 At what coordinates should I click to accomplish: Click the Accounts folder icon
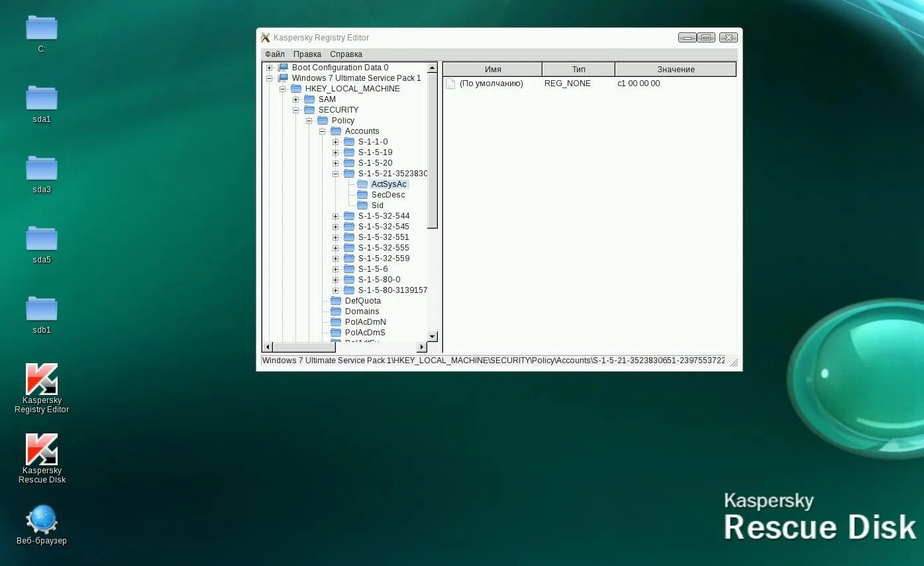(x=336, y=131)
